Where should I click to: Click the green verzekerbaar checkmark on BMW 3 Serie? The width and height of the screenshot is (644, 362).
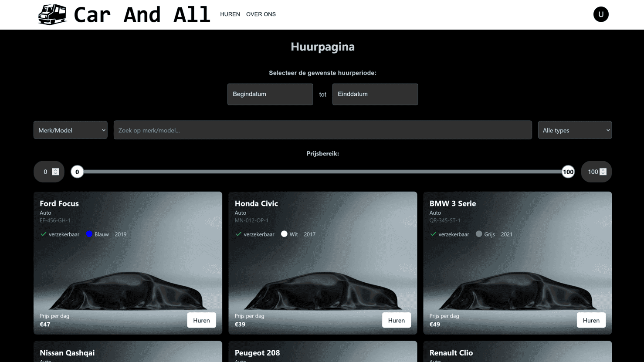point(433,234)
